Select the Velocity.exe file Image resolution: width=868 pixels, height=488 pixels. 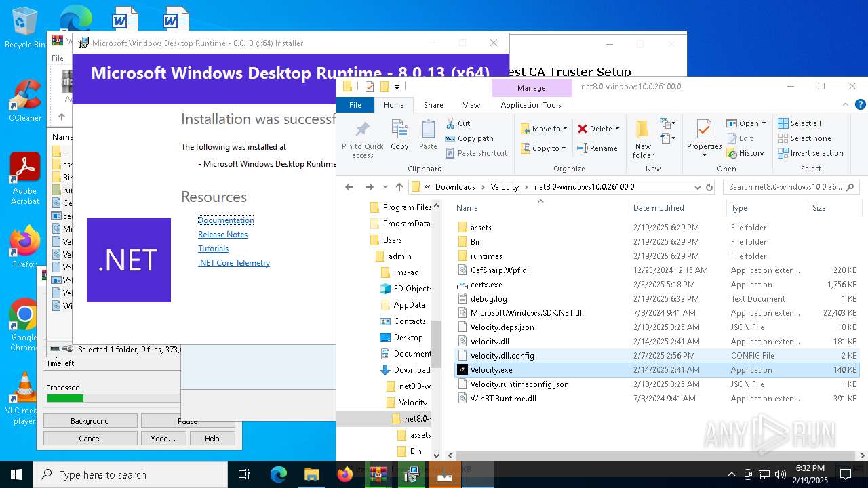pyautogui.click(x=656, y=370)
